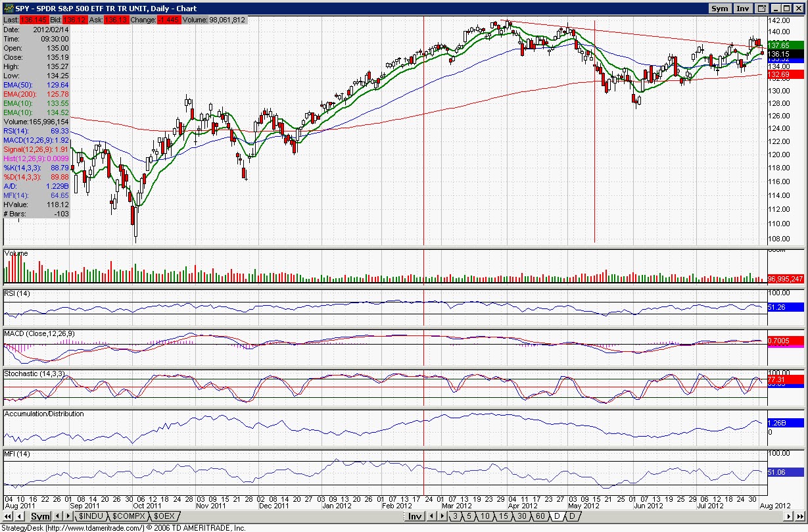808x532 pixels.
Task: Go to next symbol tab with the right arrow
Action: (68, 516)
